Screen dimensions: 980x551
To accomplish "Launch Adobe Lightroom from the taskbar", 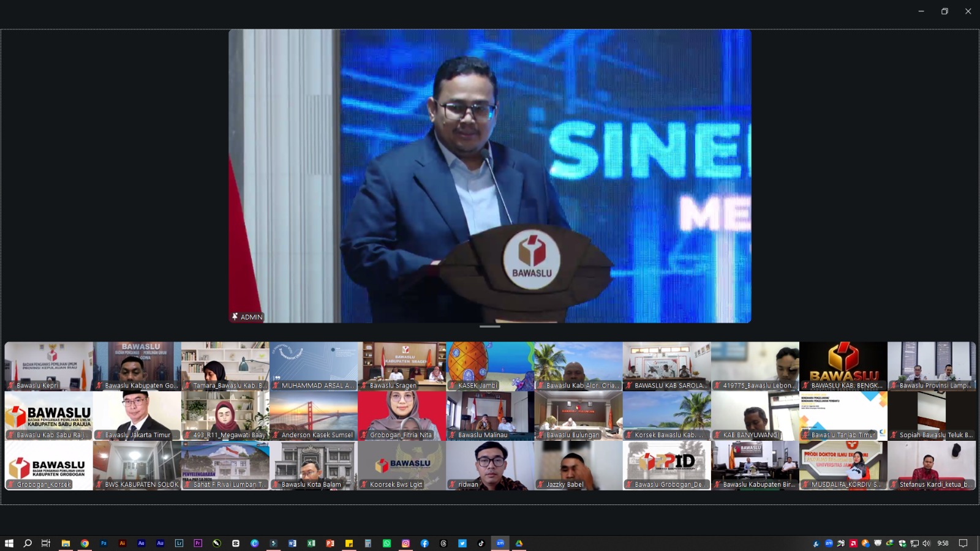I will click(x=179, y=543).
